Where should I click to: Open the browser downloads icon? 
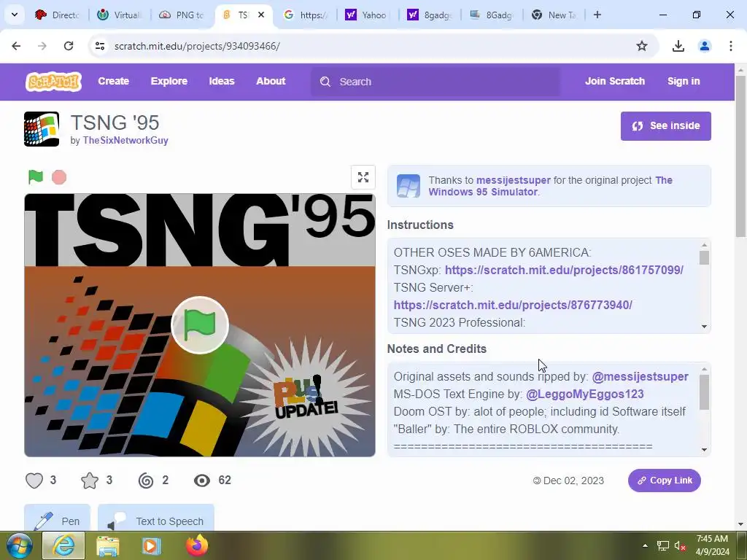pos(678,46)
